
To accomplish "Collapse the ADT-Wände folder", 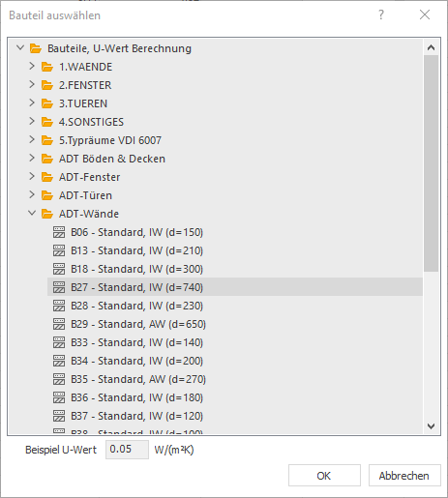I will [32, 213].
